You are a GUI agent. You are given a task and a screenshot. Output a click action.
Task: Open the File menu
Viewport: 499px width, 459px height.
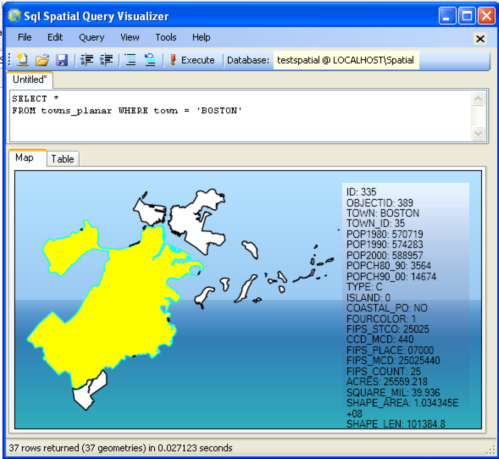25,37
